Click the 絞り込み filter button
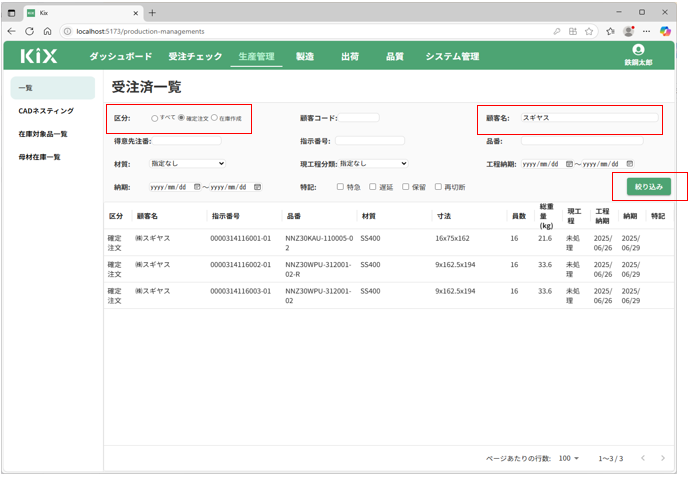The image size is (693, 477). tap(648, 187)
